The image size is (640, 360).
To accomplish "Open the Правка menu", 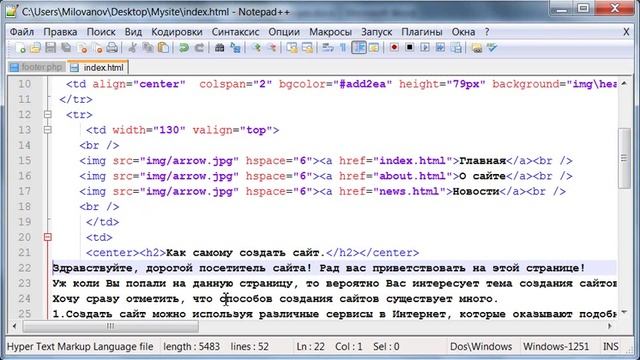I will click(x=60, y=32).
